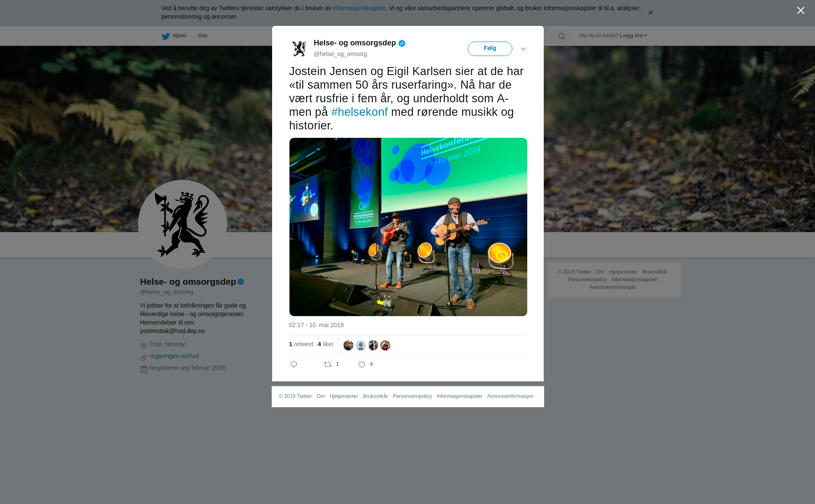Screen dimensions: 815x504
Task: Click the search magnifier icon
Action: tap(562, 36)
